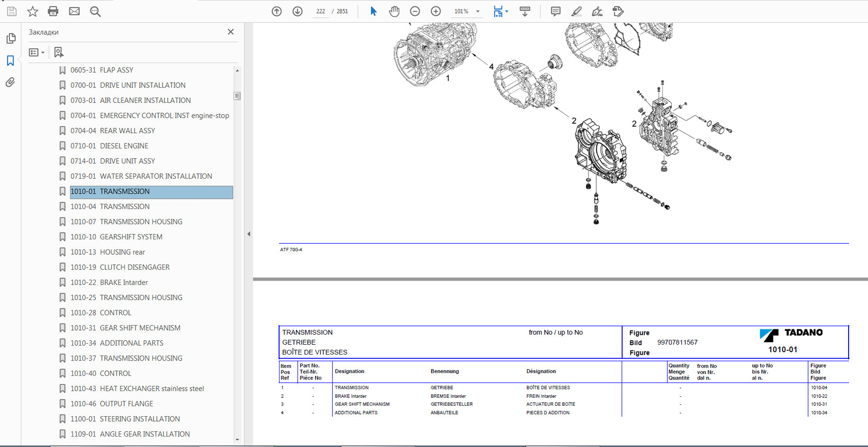The height and width of the screenshot is (447, 868).
Task: Go to previous page arrow
Action: tap(277, 11)
